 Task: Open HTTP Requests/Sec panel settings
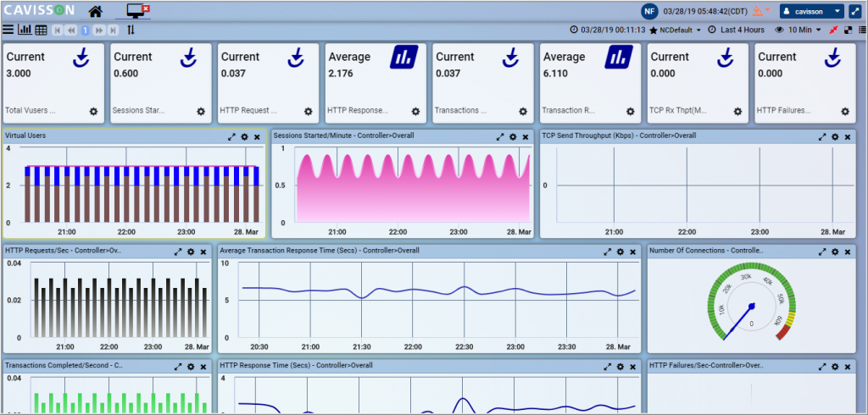click(191, 252)
